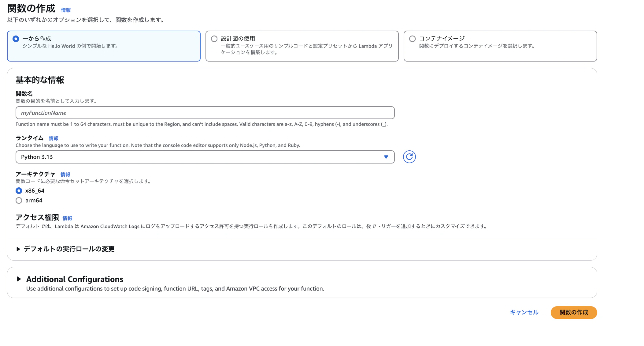Select the 一から作成 option

pos(104,46)
